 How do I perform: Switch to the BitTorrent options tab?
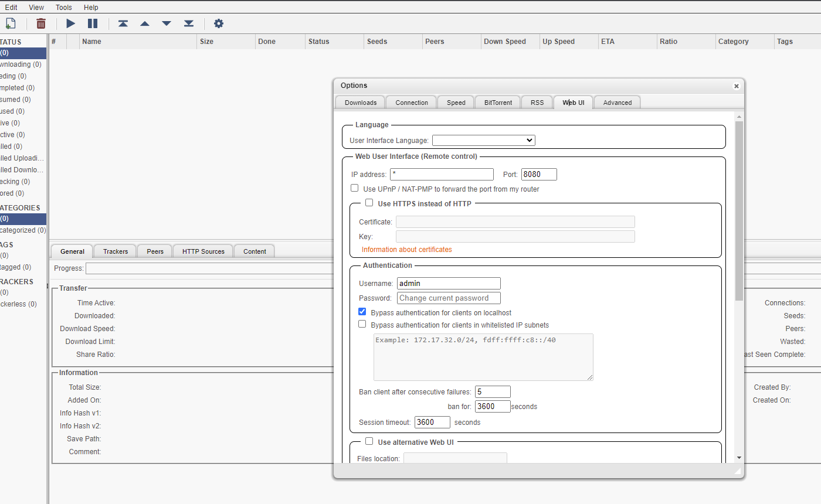(x=498, y=103)
